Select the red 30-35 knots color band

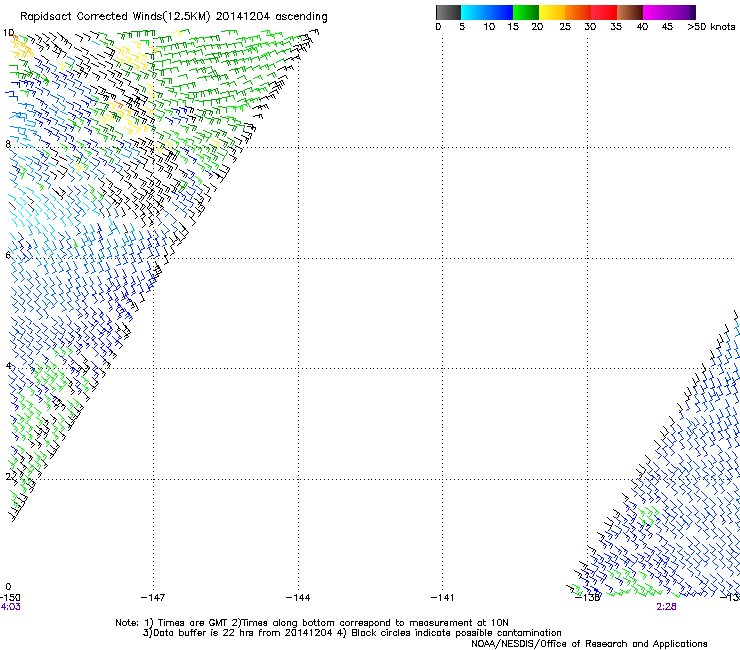click(x=604, y=12)
